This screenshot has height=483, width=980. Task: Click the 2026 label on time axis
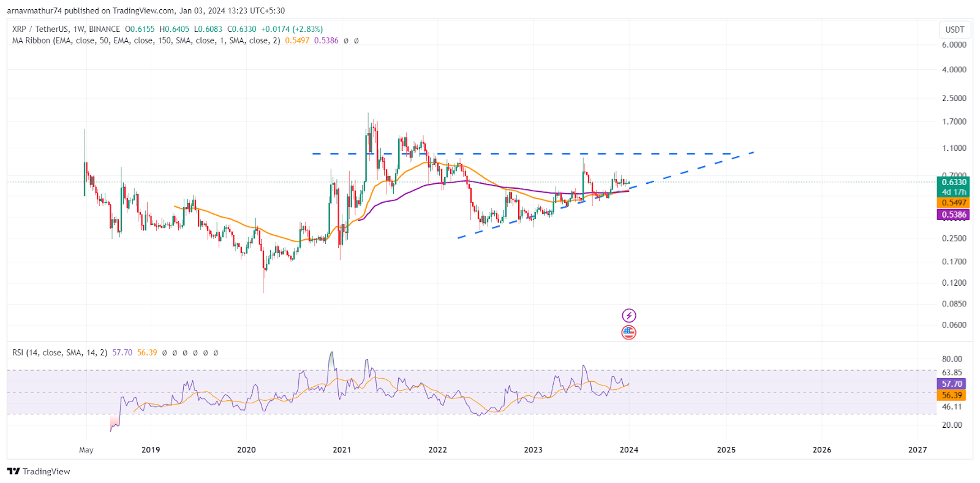(x=822, y=450)
